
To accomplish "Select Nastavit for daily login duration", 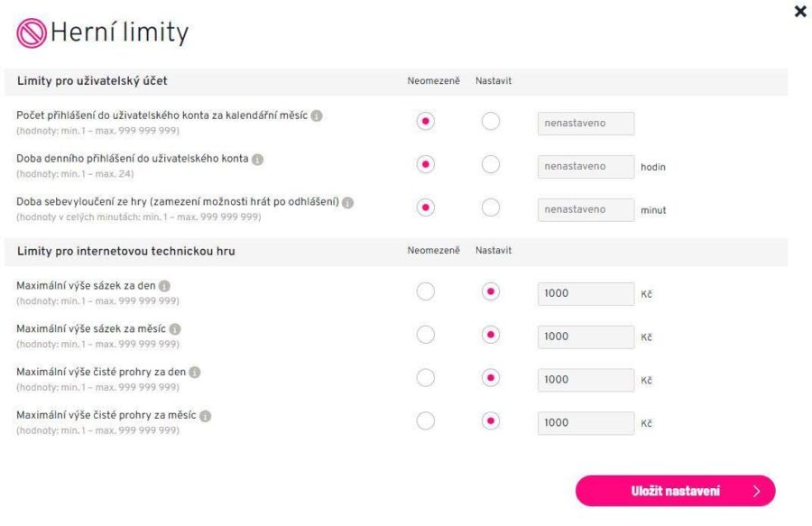I will [x=491, y=165].
